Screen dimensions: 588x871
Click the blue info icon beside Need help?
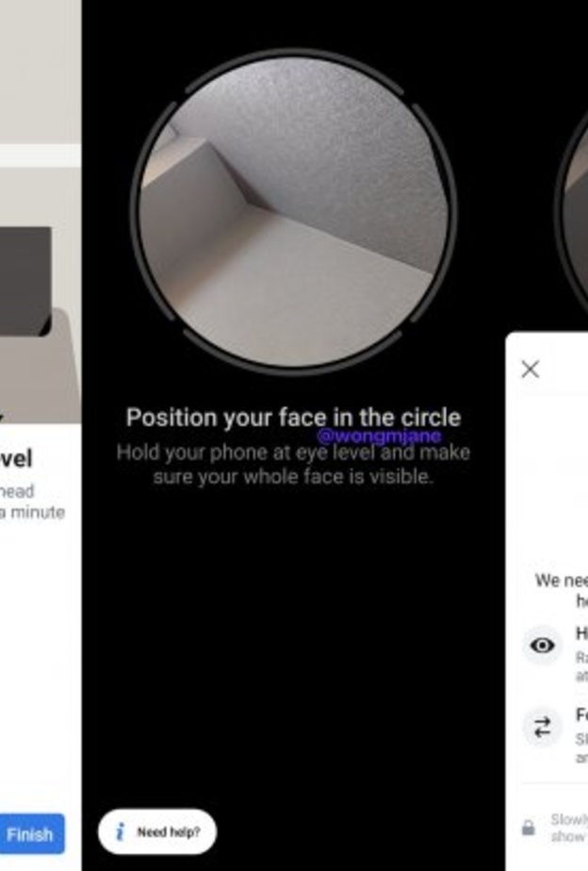(120, 831)
